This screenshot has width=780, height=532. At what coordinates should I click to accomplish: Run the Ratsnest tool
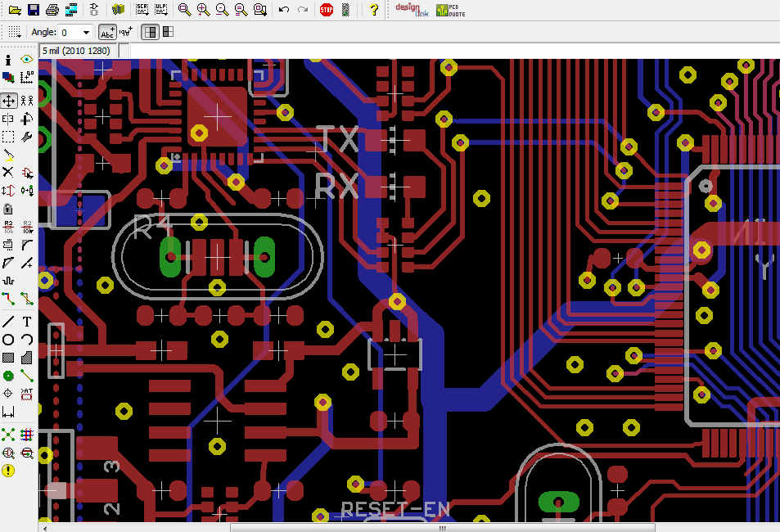(x=8, y=435)
